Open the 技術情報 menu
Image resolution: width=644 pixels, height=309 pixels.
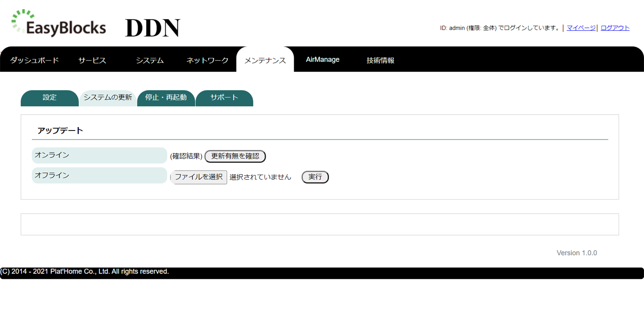tap(380, 60)
